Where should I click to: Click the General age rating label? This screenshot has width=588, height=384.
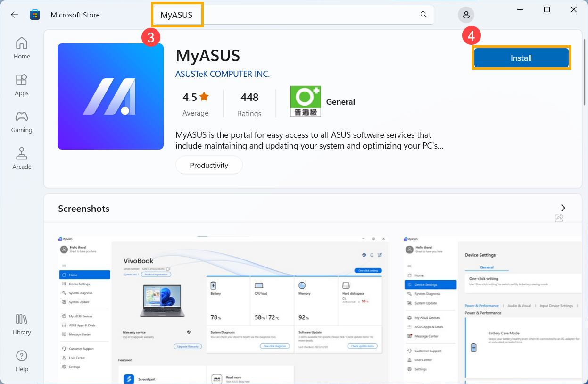(x=340, y=102)
